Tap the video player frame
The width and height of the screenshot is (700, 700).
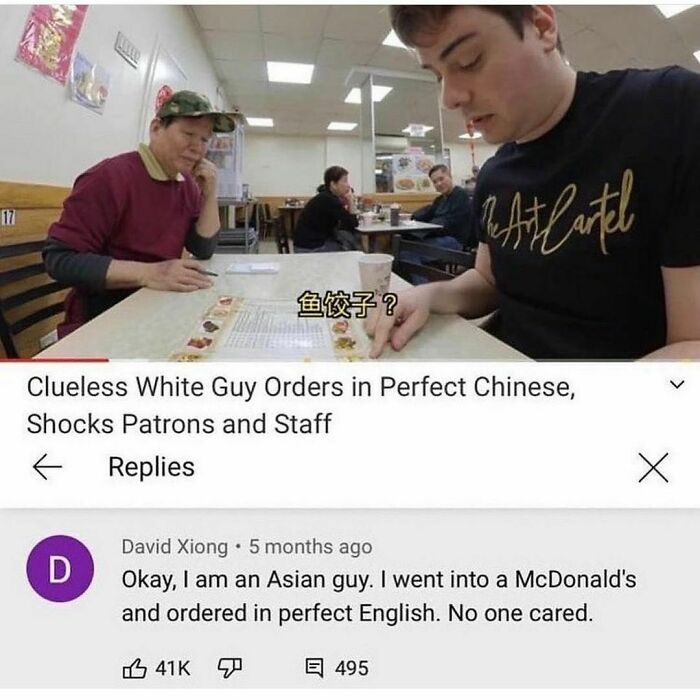point(350,182)
